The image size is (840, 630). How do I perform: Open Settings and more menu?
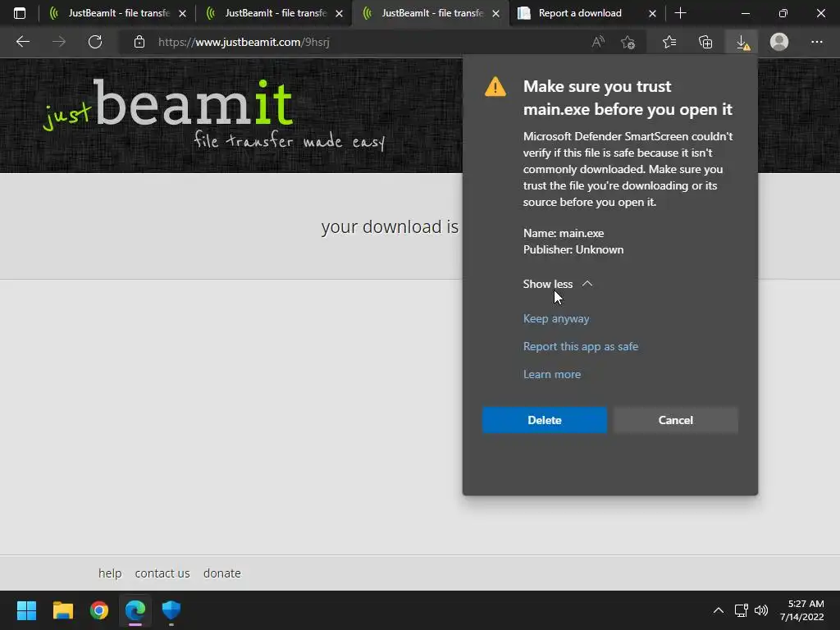tap(816, 42)
